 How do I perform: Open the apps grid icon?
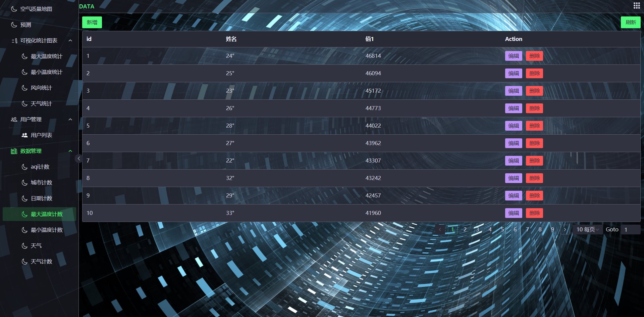[x=636, y=5]
